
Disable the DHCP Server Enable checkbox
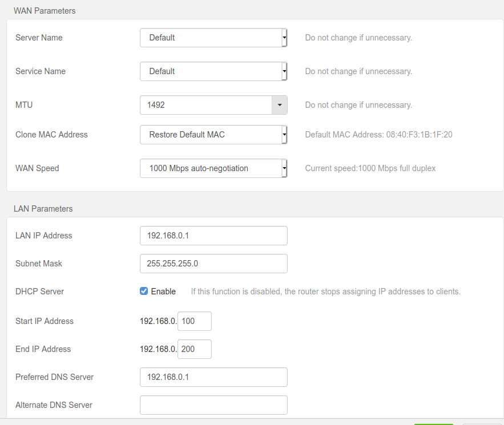point(144,291)
